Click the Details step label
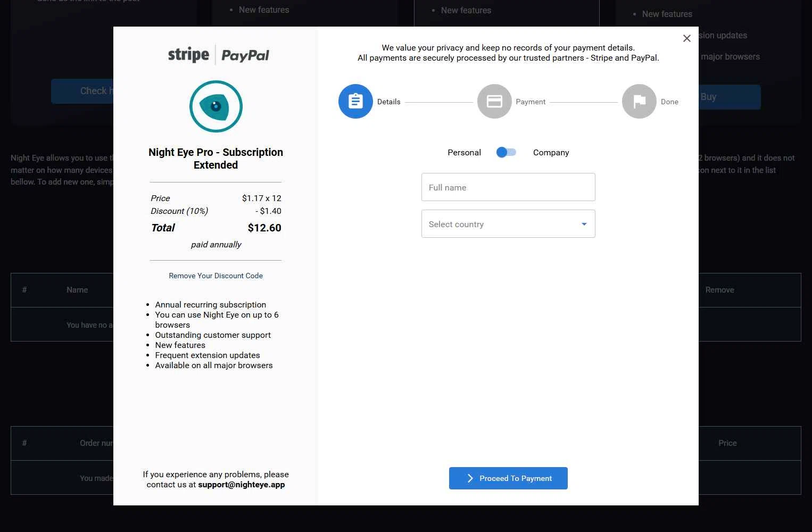 tap(388, 102)
